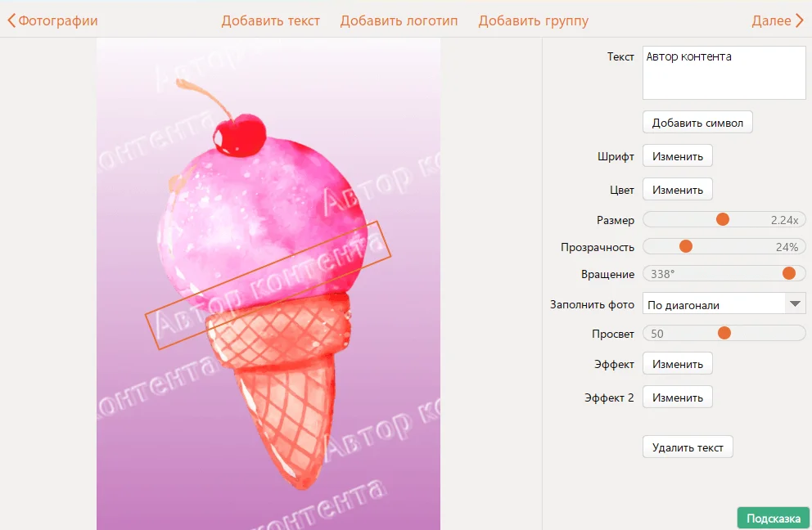
Task: Click the Просвет slider handle
Action: pos(724,333)
